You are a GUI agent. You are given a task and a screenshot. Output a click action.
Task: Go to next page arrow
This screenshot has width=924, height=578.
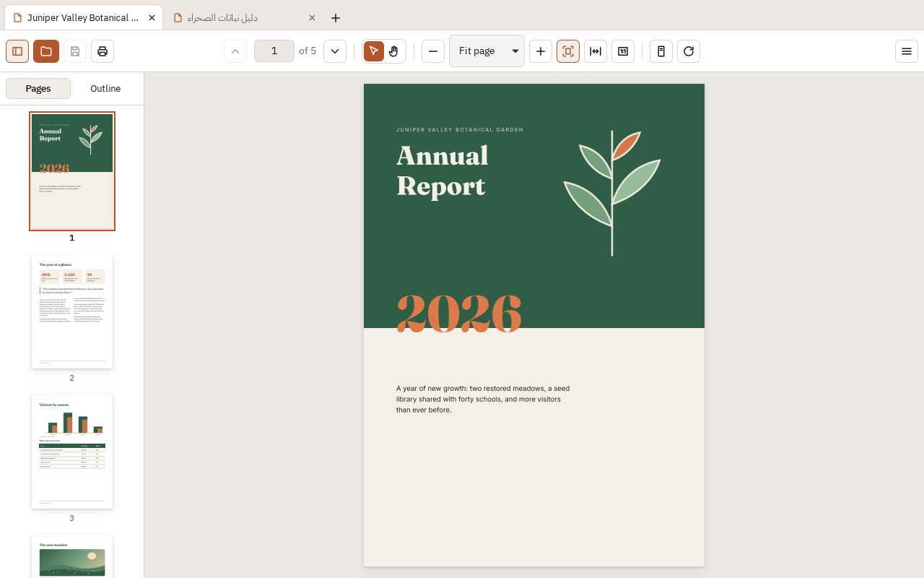[x=335, y=51]
